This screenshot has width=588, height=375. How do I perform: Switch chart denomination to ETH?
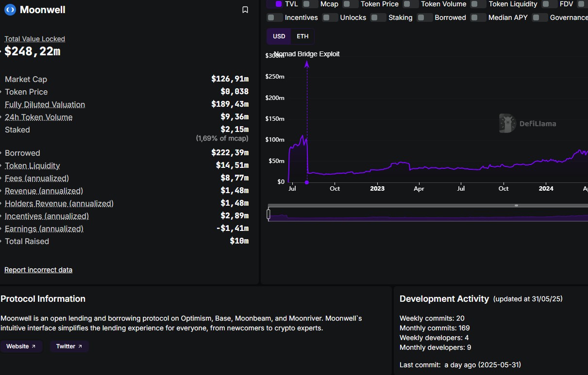(302, 36)
